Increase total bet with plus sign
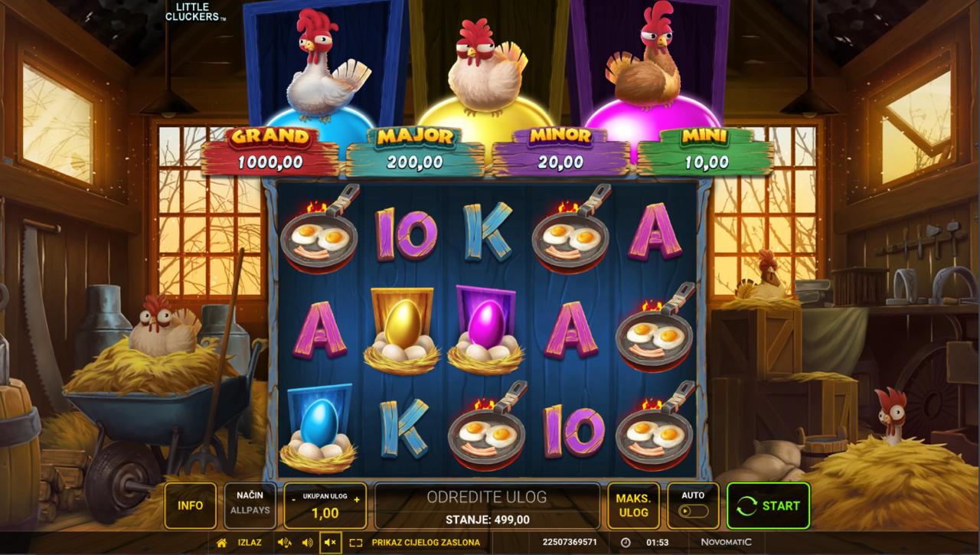Image resolution: width=980 pixels, height=555 pixels. pyautogui.click(x=356, y=498)
